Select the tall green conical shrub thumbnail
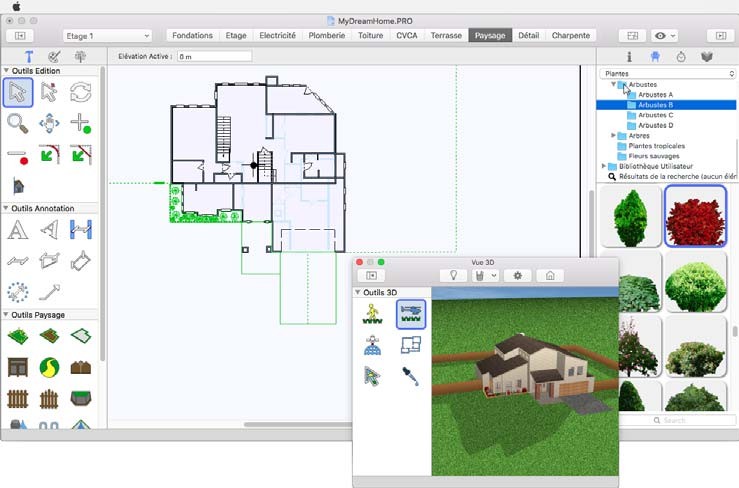739x488 pixels. pos(631,216)
